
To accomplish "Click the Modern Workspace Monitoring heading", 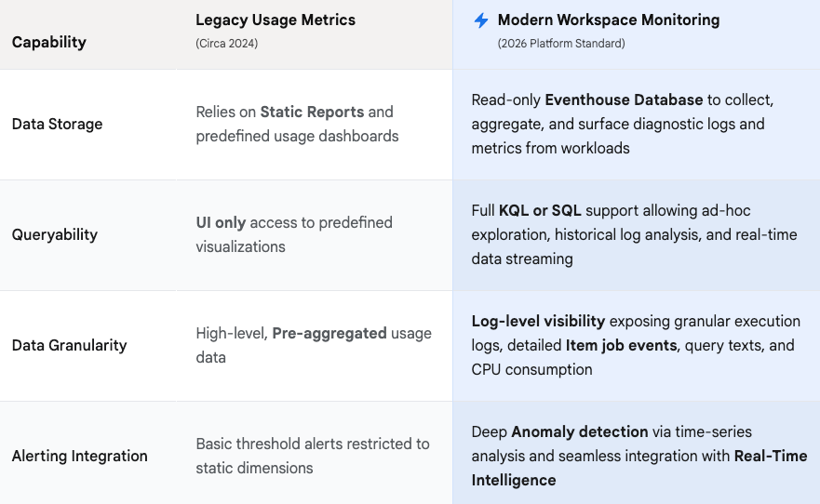I will pyautogui.click(x=609, y=20).
